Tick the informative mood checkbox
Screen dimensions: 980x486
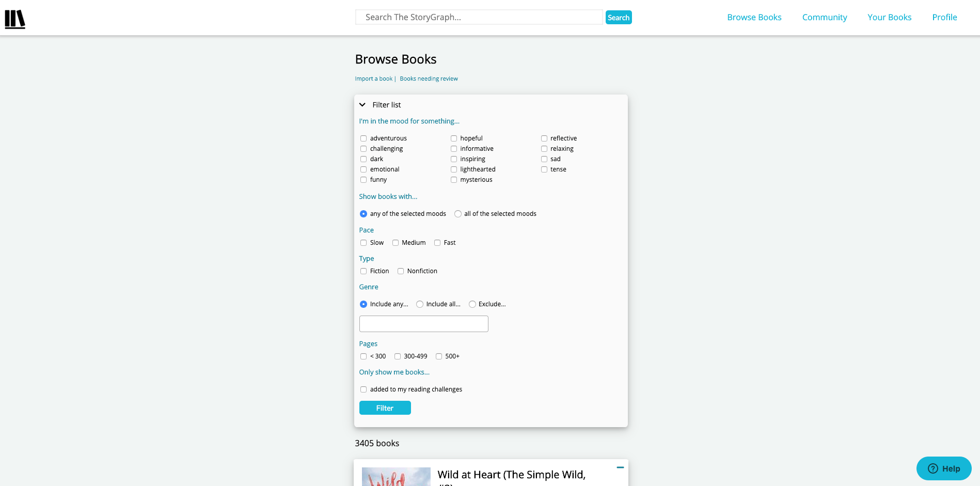click(454, 149)
